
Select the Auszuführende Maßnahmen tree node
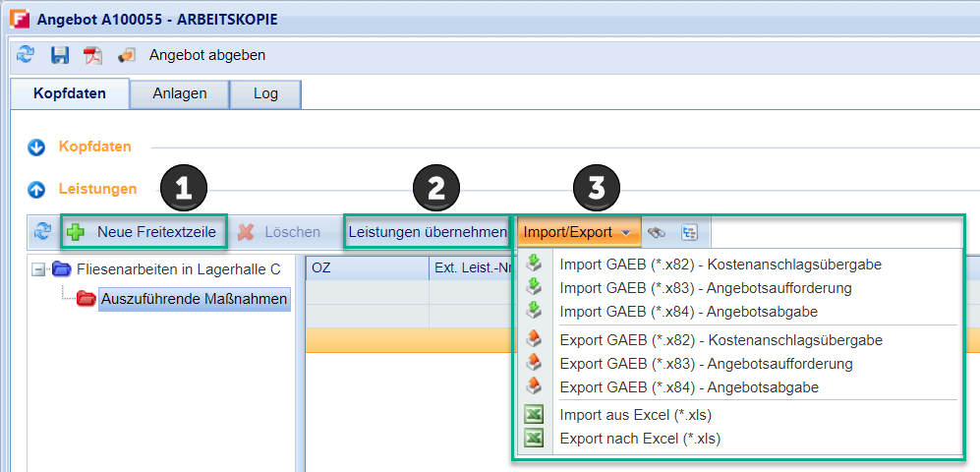194,298
